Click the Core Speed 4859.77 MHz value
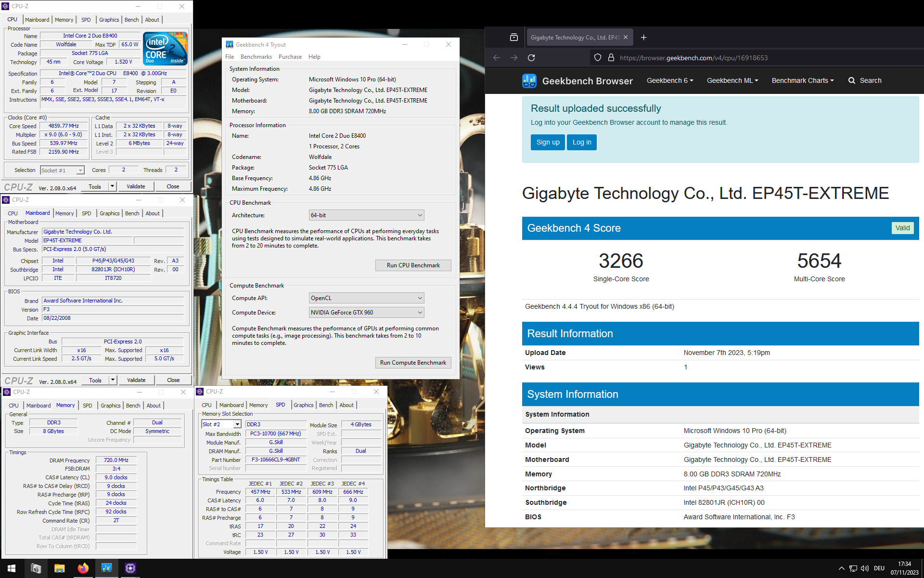924x578 pixels. point(64,126)
